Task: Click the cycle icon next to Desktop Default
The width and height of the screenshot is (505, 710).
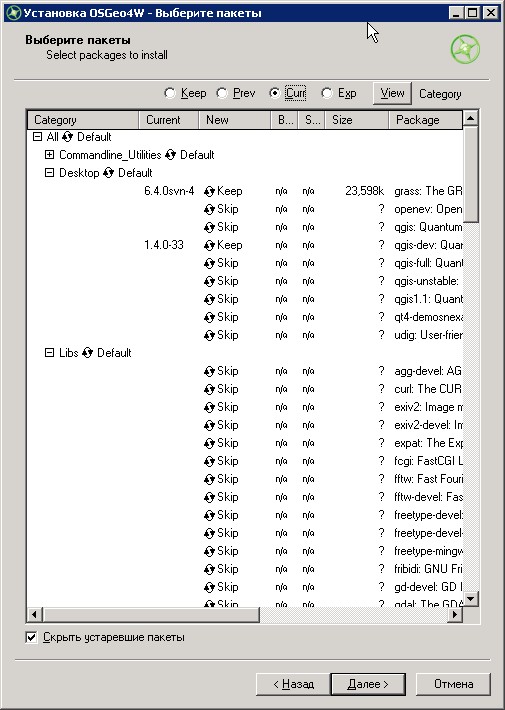Action: [x=108, y=173]
